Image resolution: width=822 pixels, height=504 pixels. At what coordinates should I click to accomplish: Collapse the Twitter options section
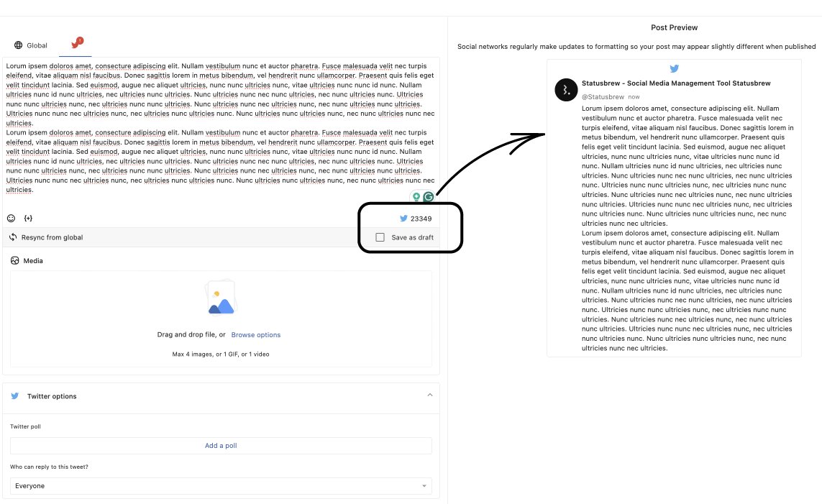(x=430, y=395)
